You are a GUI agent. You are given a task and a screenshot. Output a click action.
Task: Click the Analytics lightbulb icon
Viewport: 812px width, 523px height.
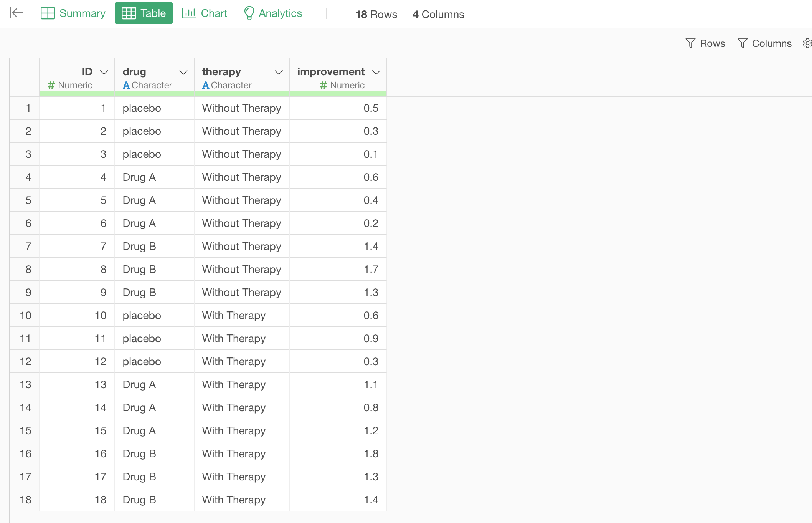coord(249,13)
